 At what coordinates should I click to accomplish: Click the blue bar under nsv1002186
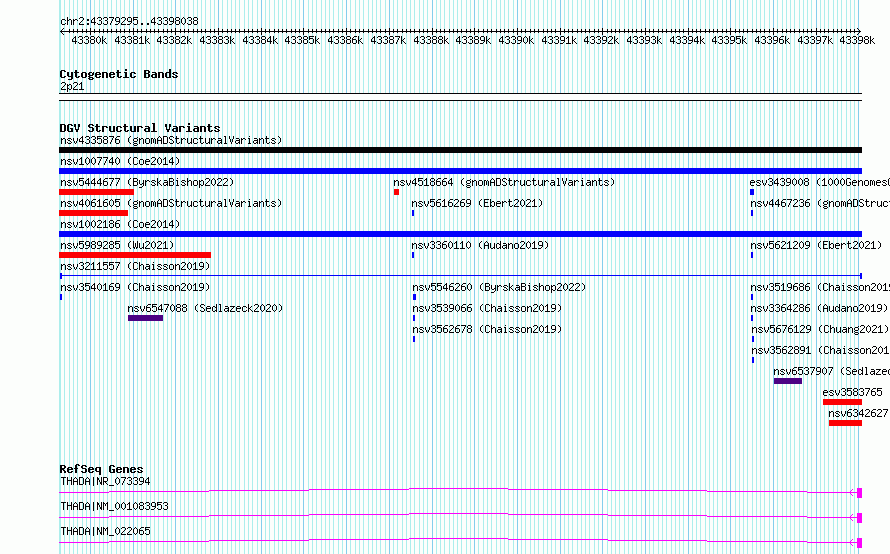click(x=460, y=234)
